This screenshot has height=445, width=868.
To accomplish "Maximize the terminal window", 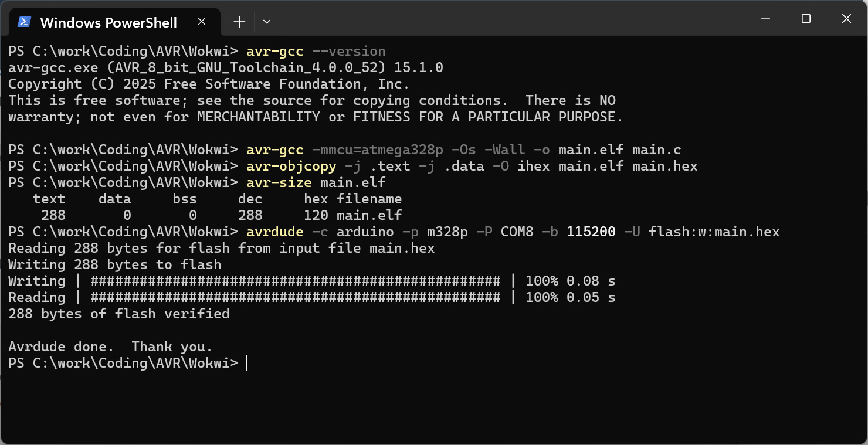I will [x=806, y=19].
